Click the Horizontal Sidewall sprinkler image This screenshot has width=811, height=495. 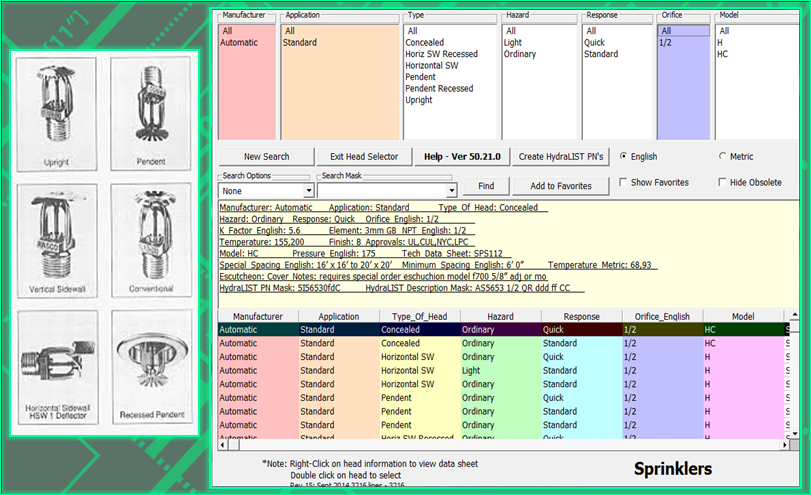point(56,363)
